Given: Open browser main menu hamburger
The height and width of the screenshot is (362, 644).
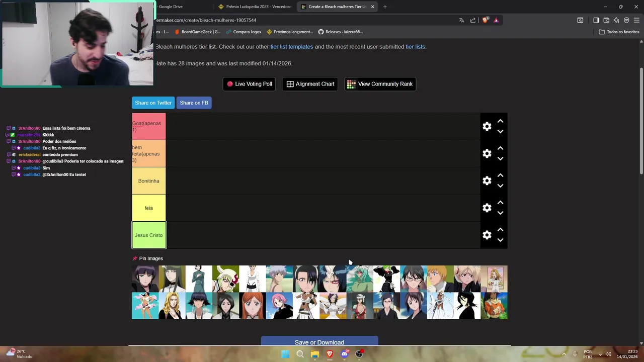Looking at the screenshot, I should click(636, 20).
